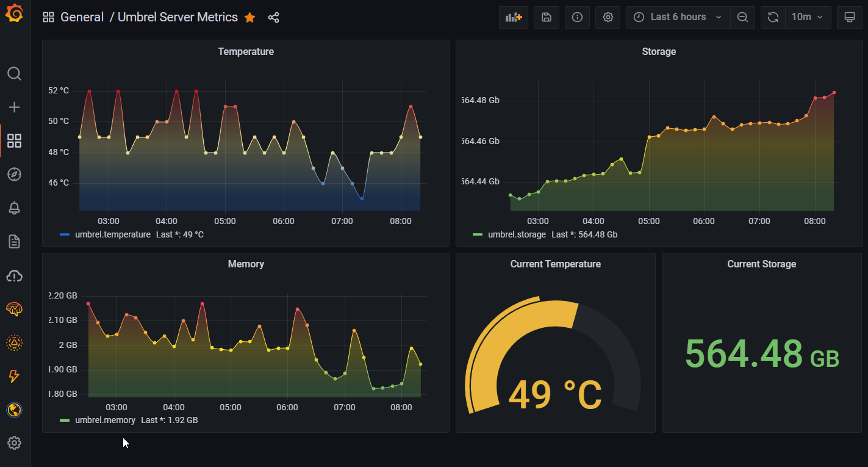Image resolution: width=868 pixels, height=467 pixels.
Task: Open the orange brain plugin icon in sidebar
Action: pos(15,310)
